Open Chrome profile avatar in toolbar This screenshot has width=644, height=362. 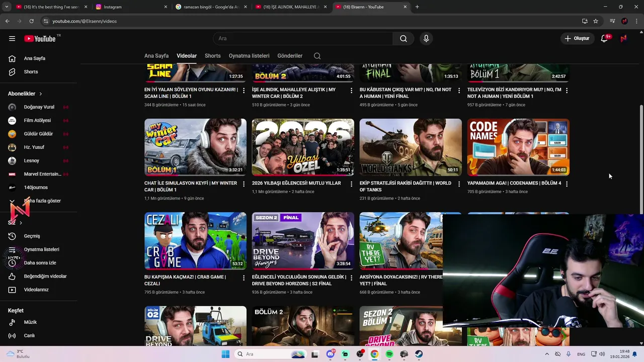624,21
